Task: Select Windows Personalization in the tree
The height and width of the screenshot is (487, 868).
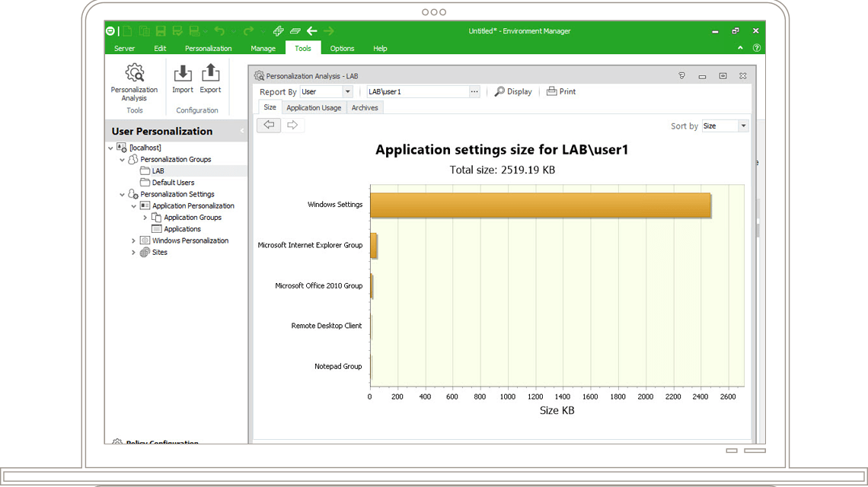Action: [190, 240]
